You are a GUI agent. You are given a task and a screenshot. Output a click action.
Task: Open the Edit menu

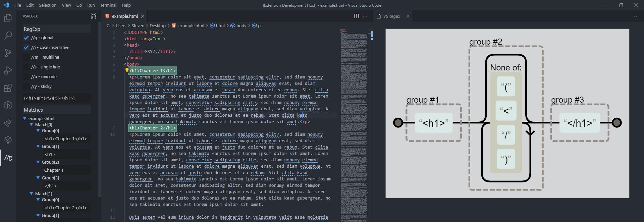(30, 5)
